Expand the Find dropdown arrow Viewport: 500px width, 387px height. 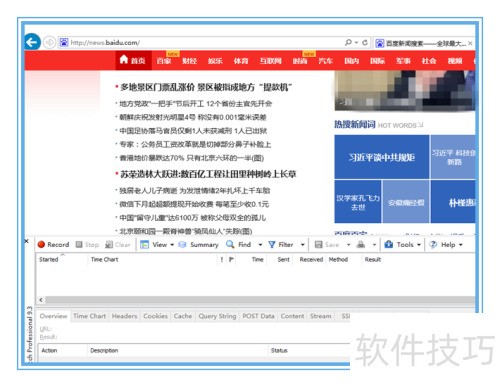(x=260, y=245)
